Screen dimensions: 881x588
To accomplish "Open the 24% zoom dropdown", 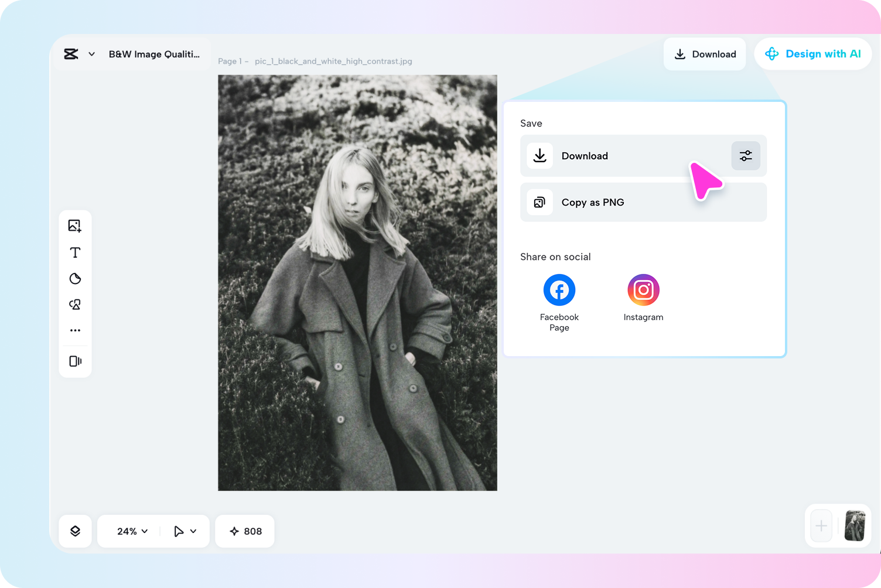I will click(132, 531).
